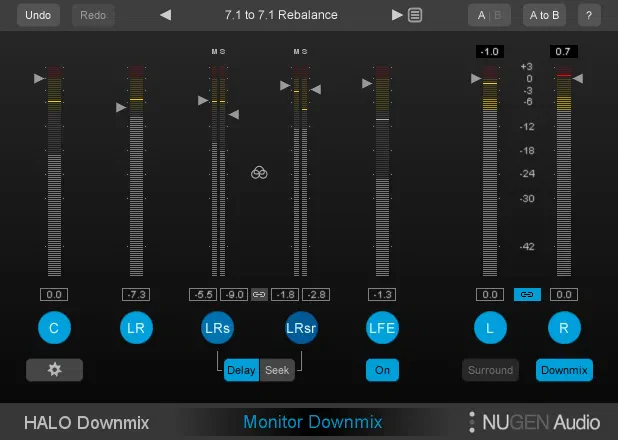Click the A to B copy button
The image size is (618, 440).
pos(544,15)
